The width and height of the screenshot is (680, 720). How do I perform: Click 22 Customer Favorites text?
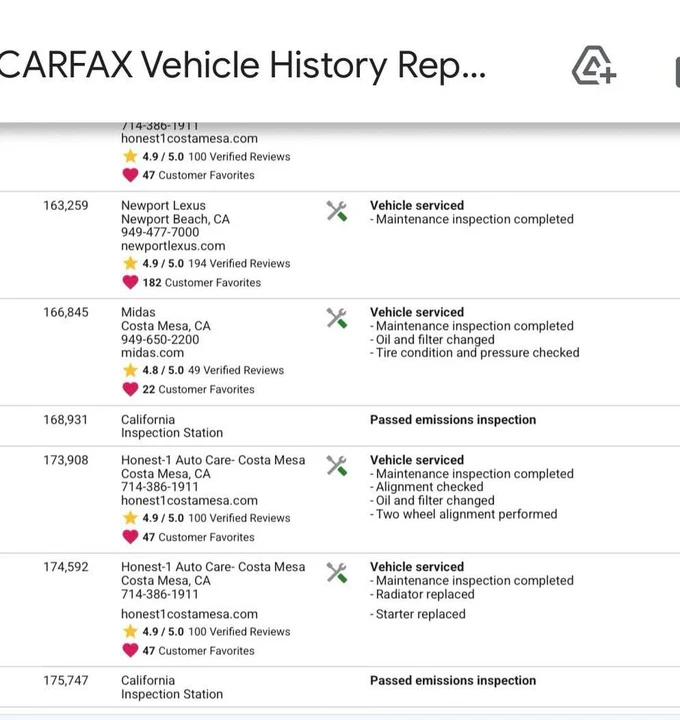point(198,389)
